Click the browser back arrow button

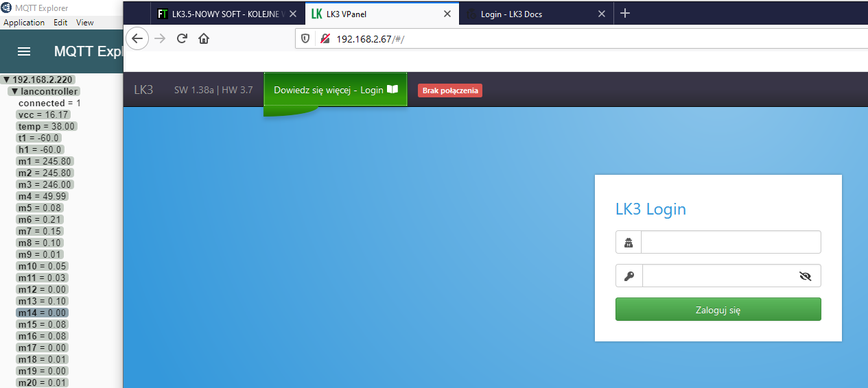[x=137, y=38]
